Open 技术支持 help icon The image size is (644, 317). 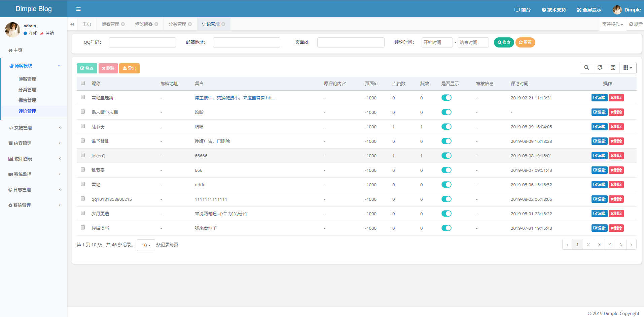[554, 10]
